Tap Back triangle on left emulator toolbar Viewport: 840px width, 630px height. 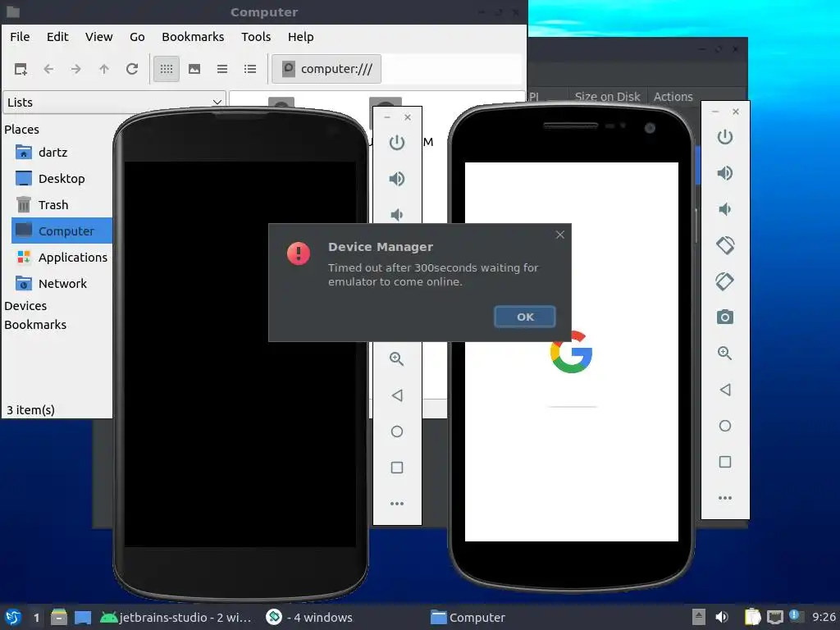tap(397, 395)
